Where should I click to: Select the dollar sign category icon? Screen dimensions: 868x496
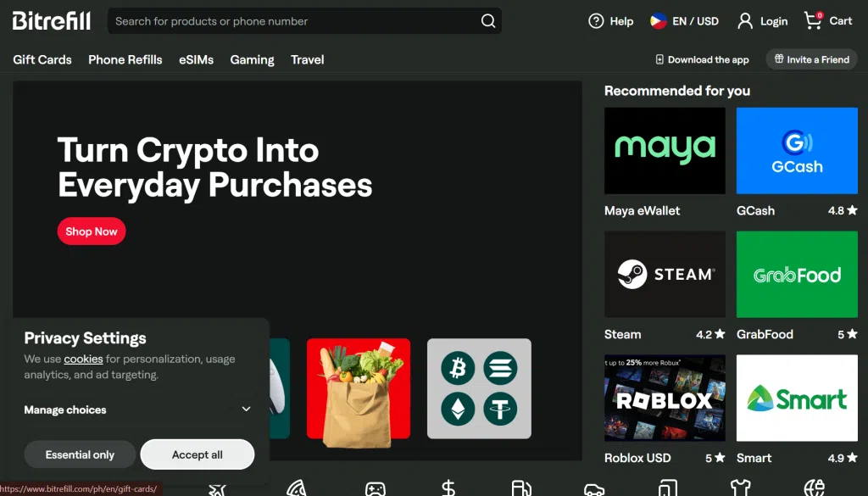448,488
